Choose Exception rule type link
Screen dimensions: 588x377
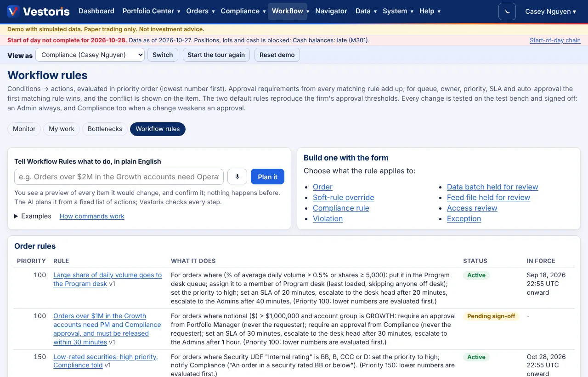[x=464, y=218]
